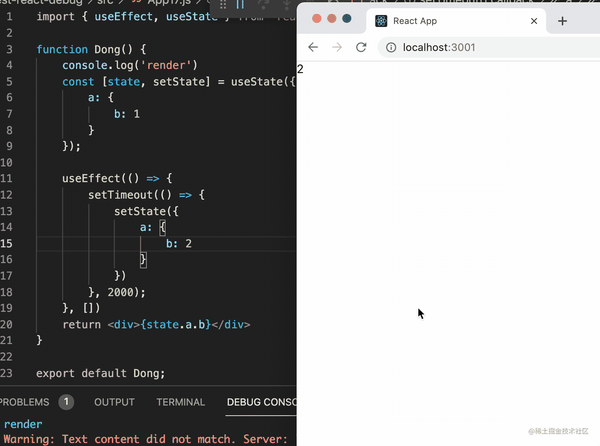Click 'export default Dong;' line
600x446 pixels.
[x=101, y=373]
